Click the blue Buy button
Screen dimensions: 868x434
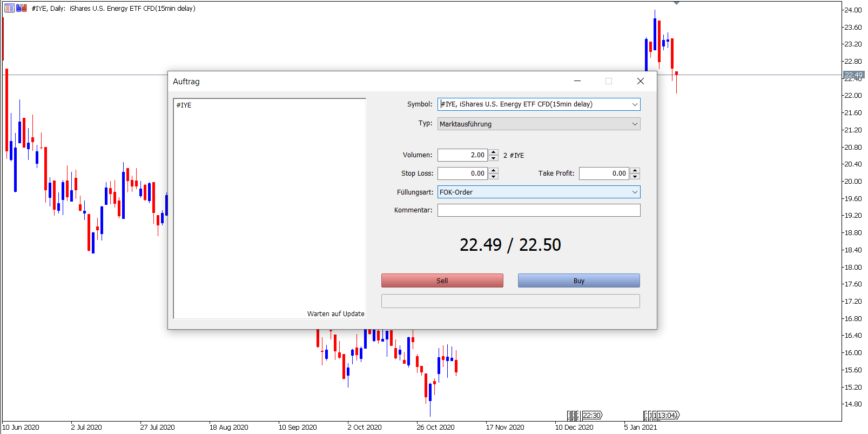tap(578, 281)
